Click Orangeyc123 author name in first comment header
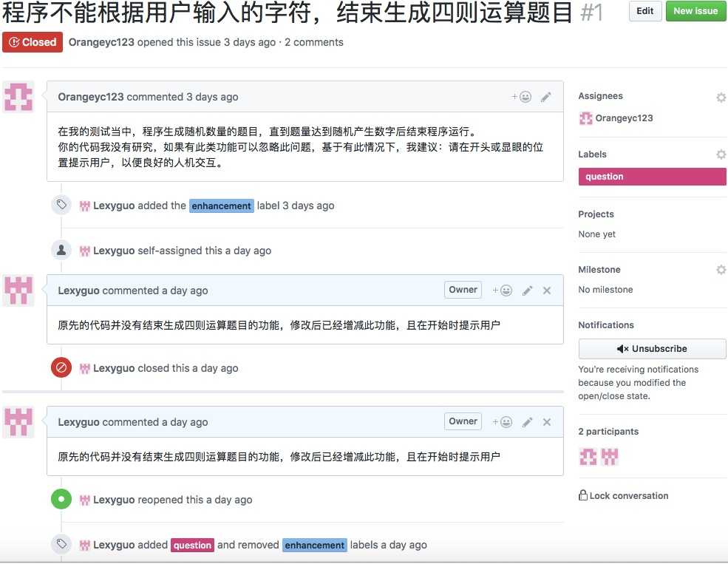728x564 pixels. 91,97
